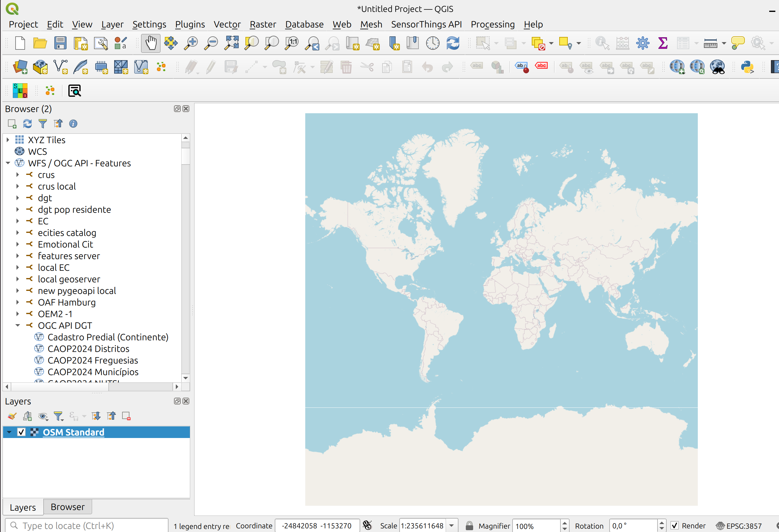Toggle the Render checkbox
Viewport: 779px width, 532px height.
[675, 526]
